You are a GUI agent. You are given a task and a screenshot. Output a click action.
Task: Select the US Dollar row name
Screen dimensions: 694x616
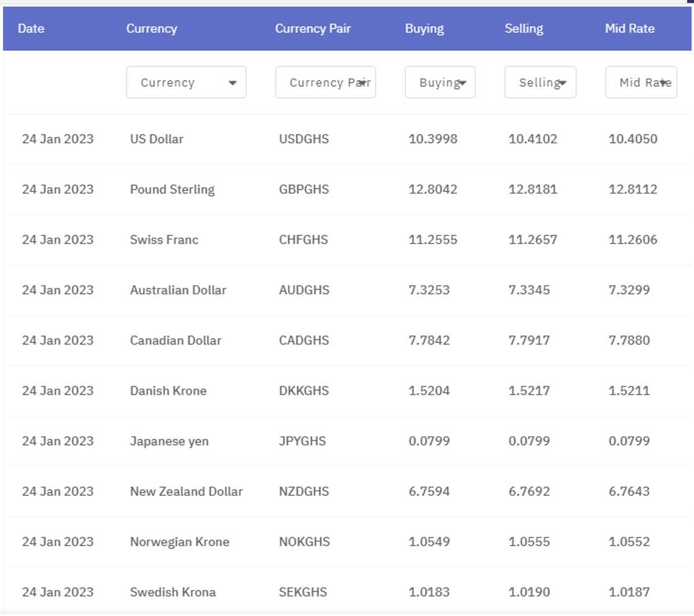(157, 139)
